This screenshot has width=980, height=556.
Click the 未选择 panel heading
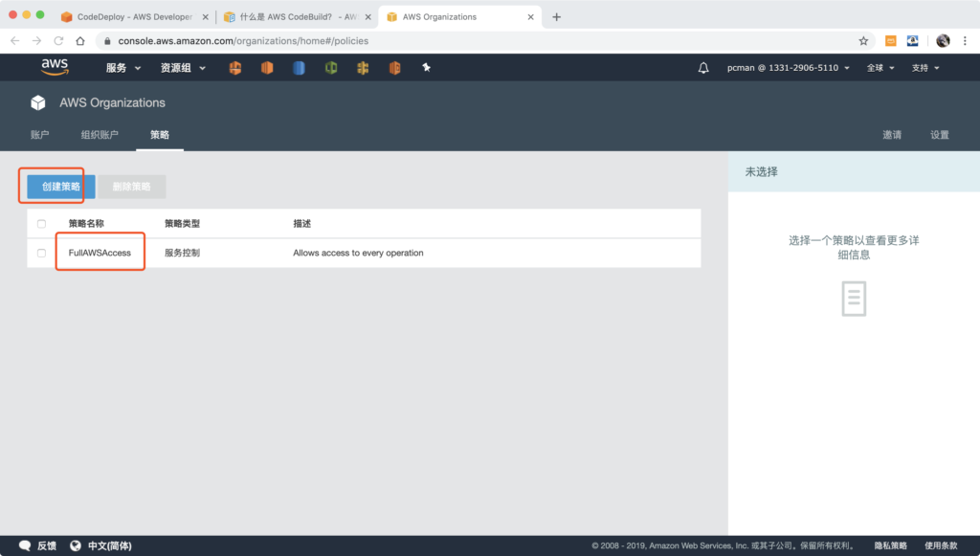pyautogui.click(x=761, y=172)
